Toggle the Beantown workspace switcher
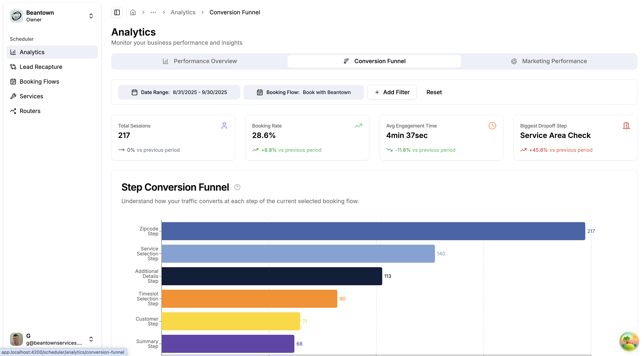This screenshot has width=644, height=356. (91, 16)
